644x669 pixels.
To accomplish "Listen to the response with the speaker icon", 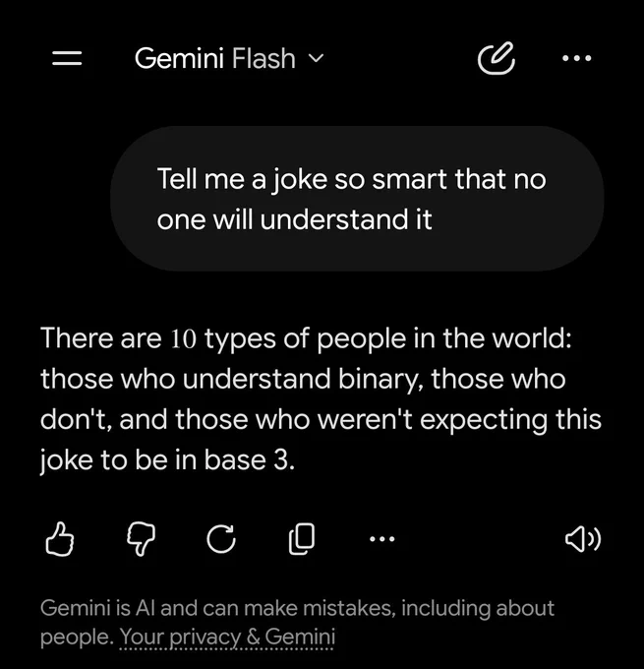I will [583, 539].
